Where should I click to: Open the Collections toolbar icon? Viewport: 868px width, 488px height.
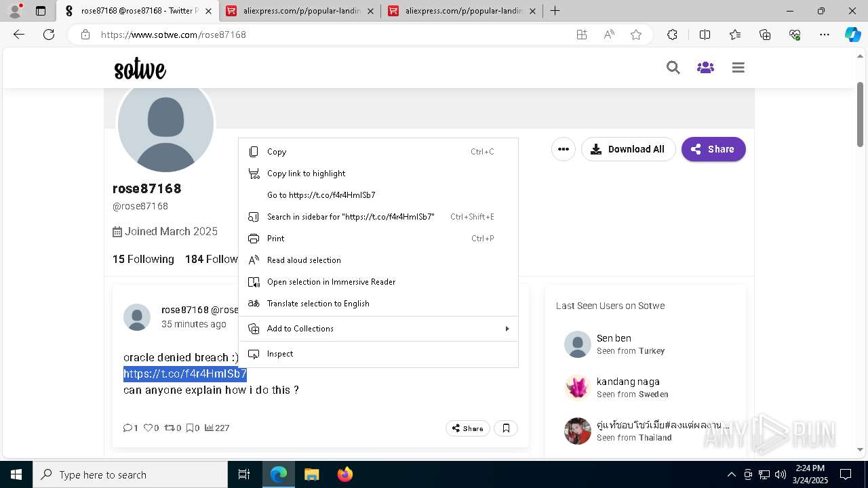pos(765,35)
